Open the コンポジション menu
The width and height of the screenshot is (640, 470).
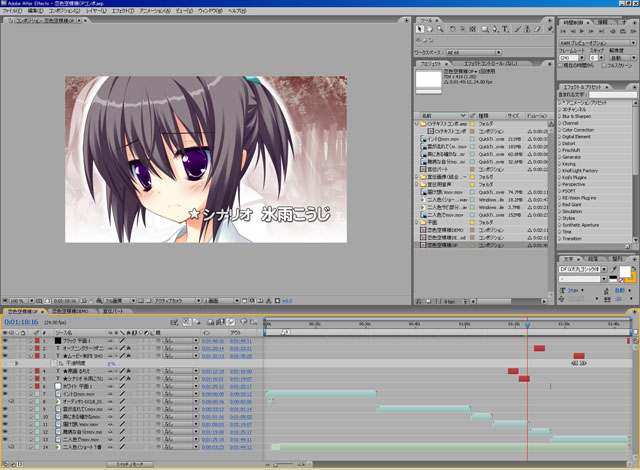coord(64,11)
